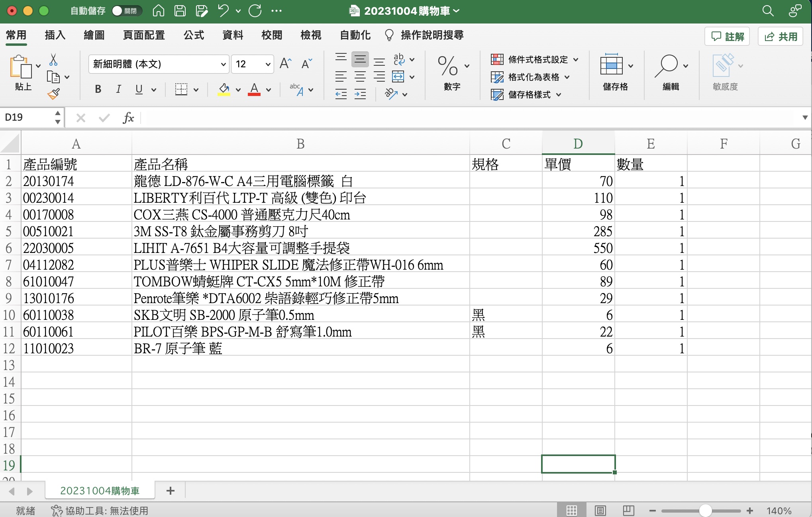Expand Cell Styles dropdown
This screenshot has height=517, width=812.
(x=559, y=95)
